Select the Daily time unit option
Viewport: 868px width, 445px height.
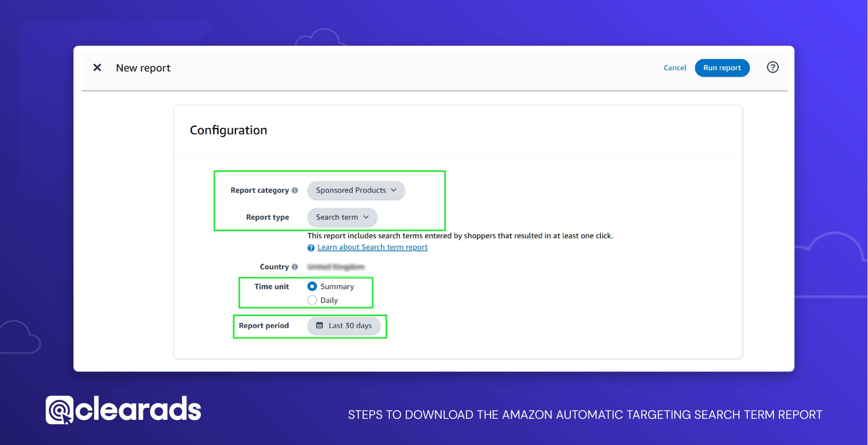tap(312, 300)
